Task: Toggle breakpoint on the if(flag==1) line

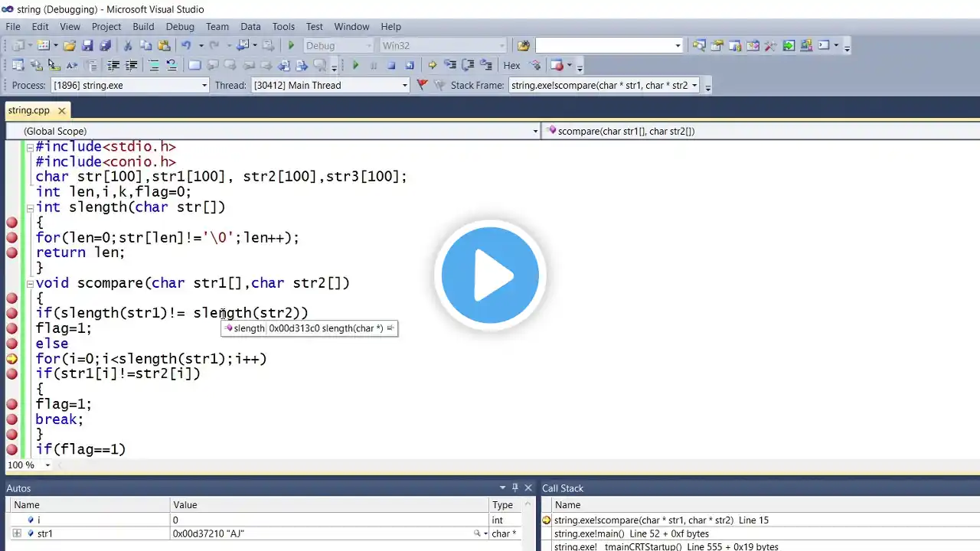Action: (x=11, y=450)
